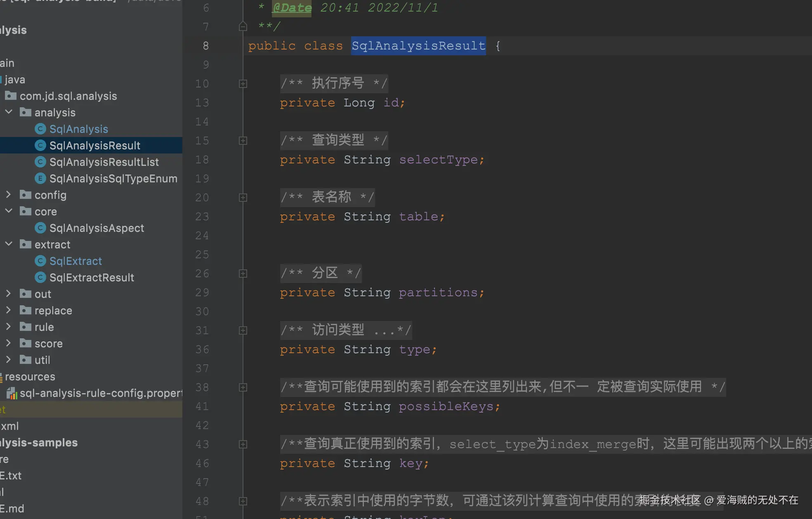Select SqlAnalysisResult in project tree

[x=94, y=146]
